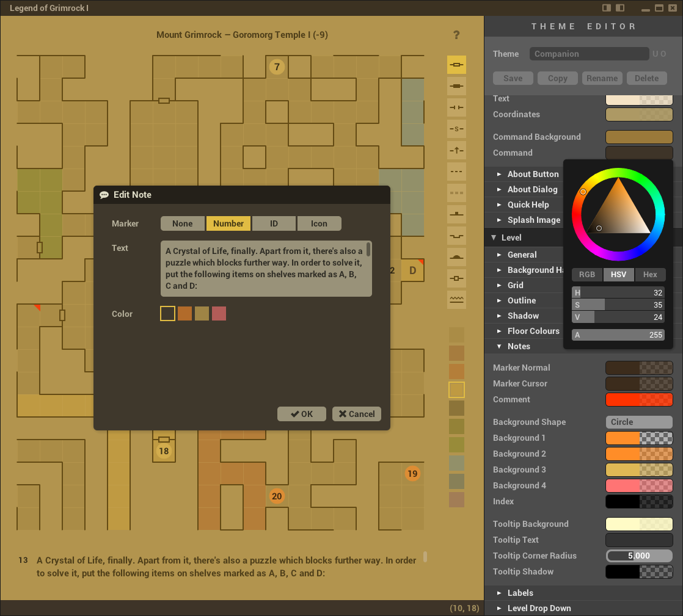Click the Edit Note speech bubble icon
The image size is (683, 616).
[104, 195]
